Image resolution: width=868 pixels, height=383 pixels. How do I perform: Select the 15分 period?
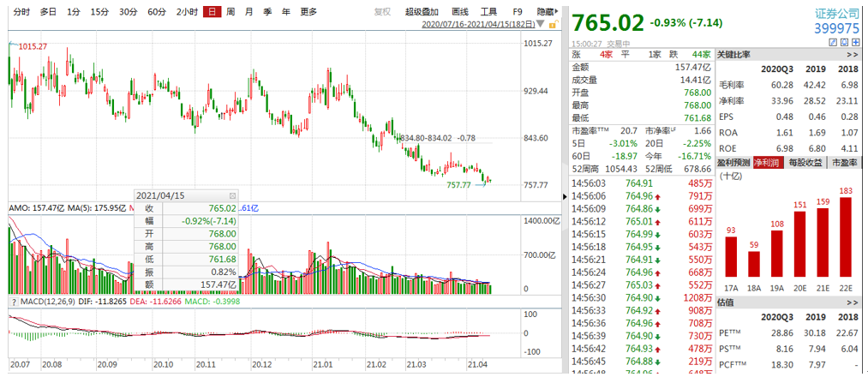99,12
